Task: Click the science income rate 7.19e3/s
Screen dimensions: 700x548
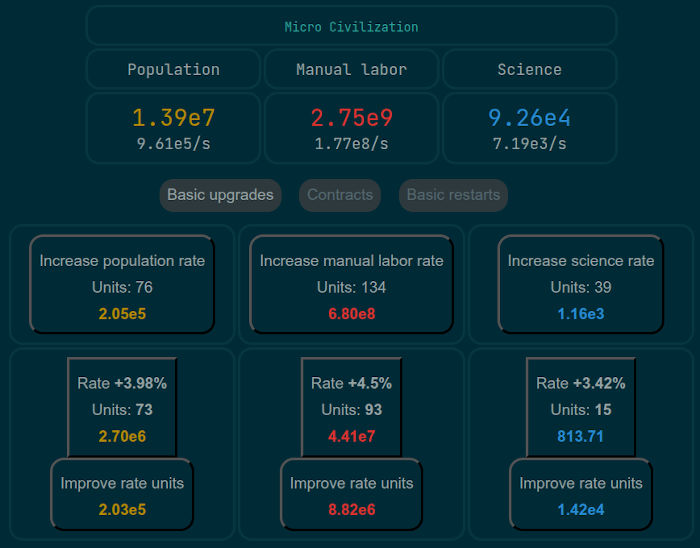Action: 529,144
